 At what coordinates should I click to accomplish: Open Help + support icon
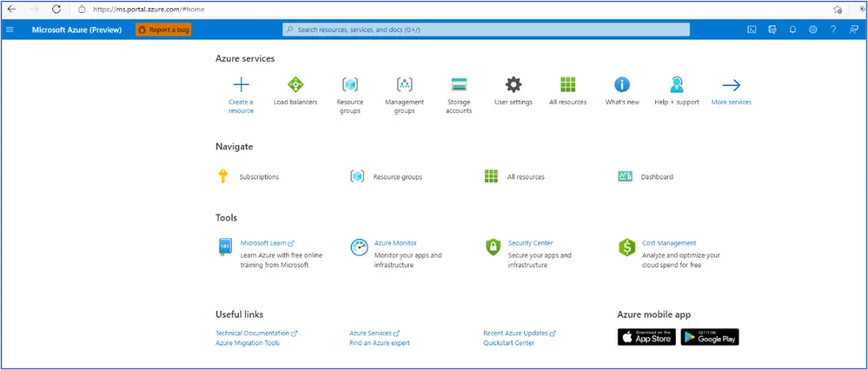[x=676, y=85]
